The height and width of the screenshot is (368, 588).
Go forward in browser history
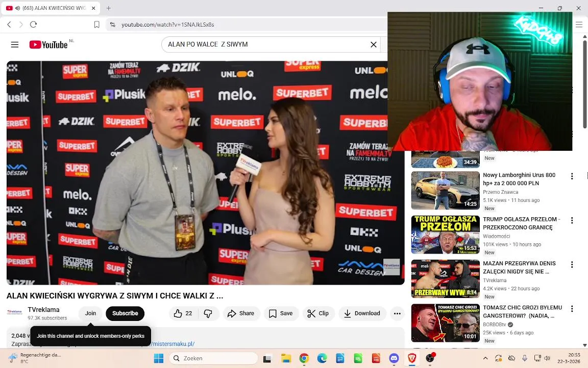(21, 25)
